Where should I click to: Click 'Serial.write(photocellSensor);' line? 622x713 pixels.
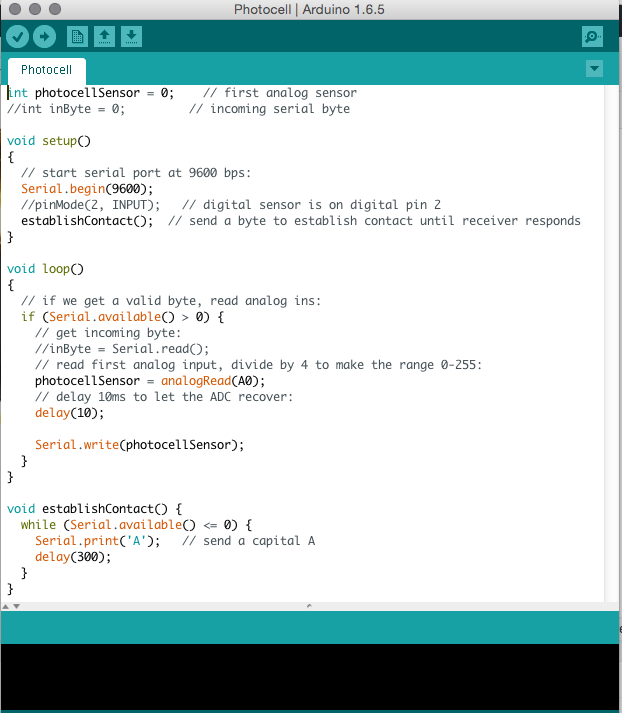click(x=140, y=445)
